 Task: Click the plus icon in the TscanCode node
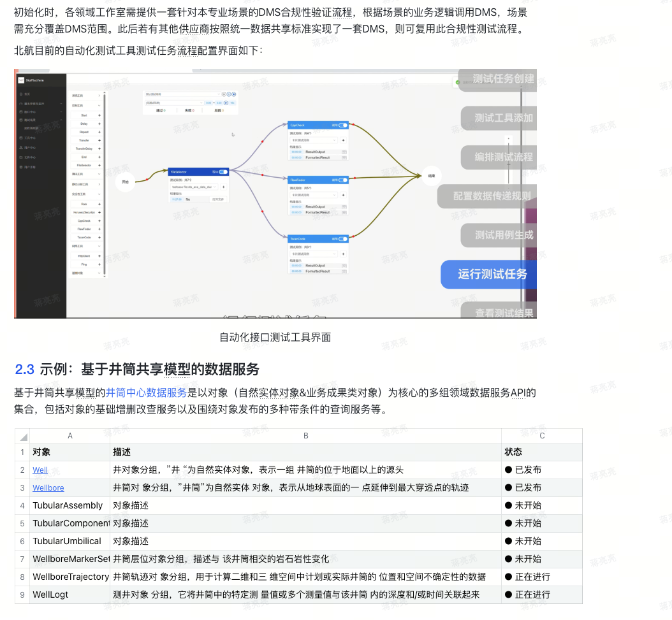point(343,254)
